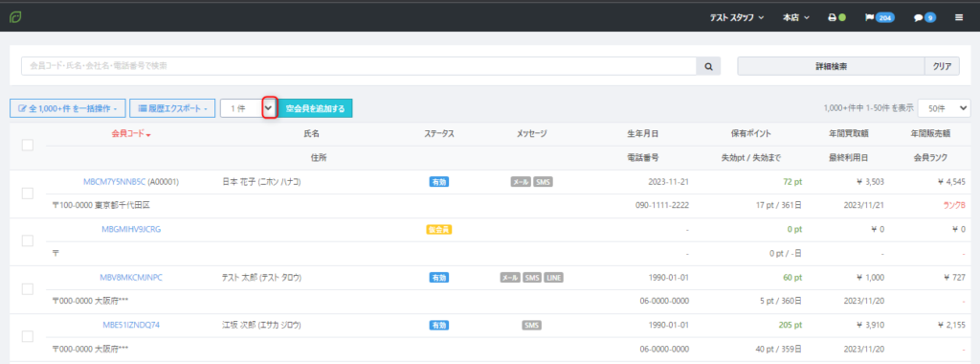
Task: Open member link MBGMIHV9JCRG
Action: tap(131, 230)
